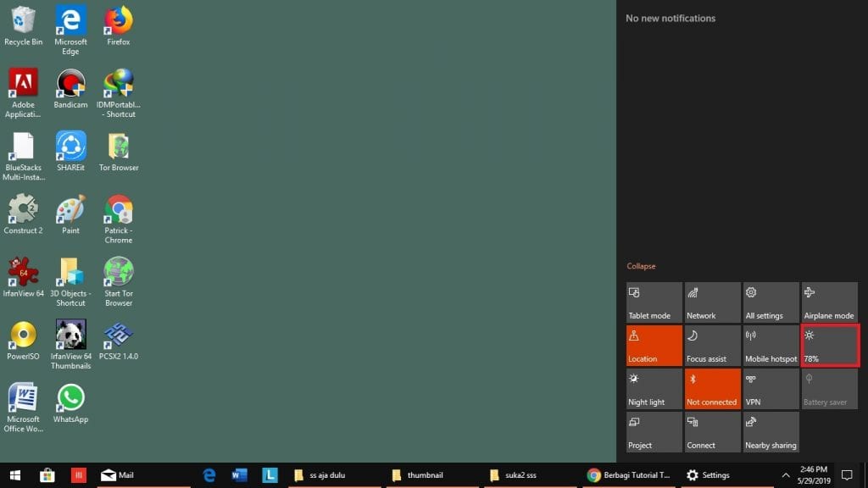Select the PowerISO desktop icon
The height and width of the screenshot is (488, 868).
[x=23, y=341]
